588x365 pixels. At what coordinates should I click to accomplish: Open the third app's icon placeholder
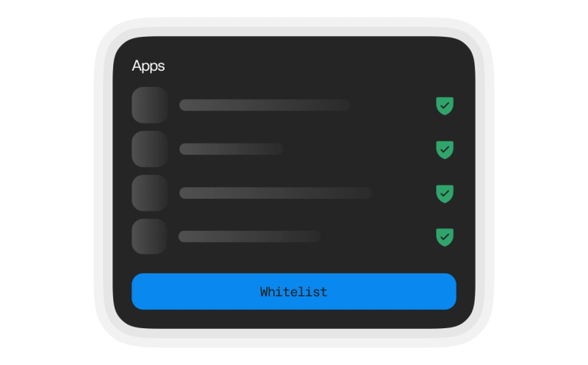point(150,193)
